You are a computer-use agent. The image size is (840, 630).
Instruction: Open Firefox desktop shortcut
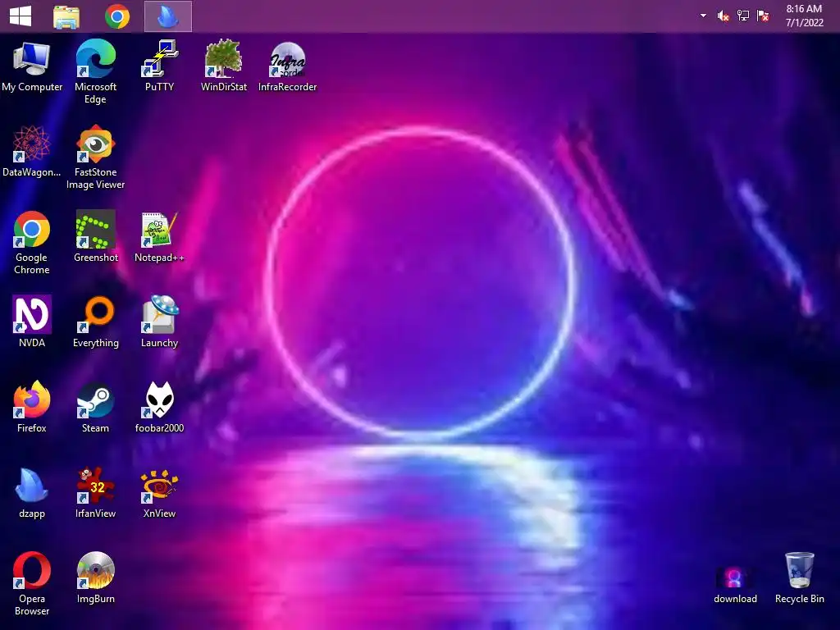32,407
